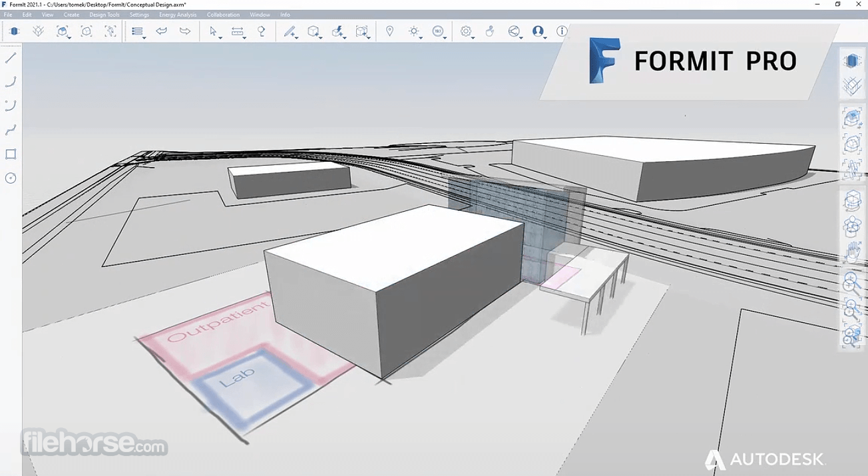Click Zoom All in right navigation bar
The width and height of the screenshot is (868, 476).
click(x=852, y=119)
